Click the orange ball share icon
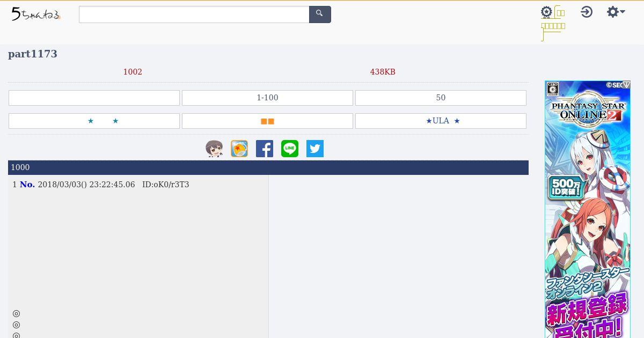644x338 pixels. point(239,149)
